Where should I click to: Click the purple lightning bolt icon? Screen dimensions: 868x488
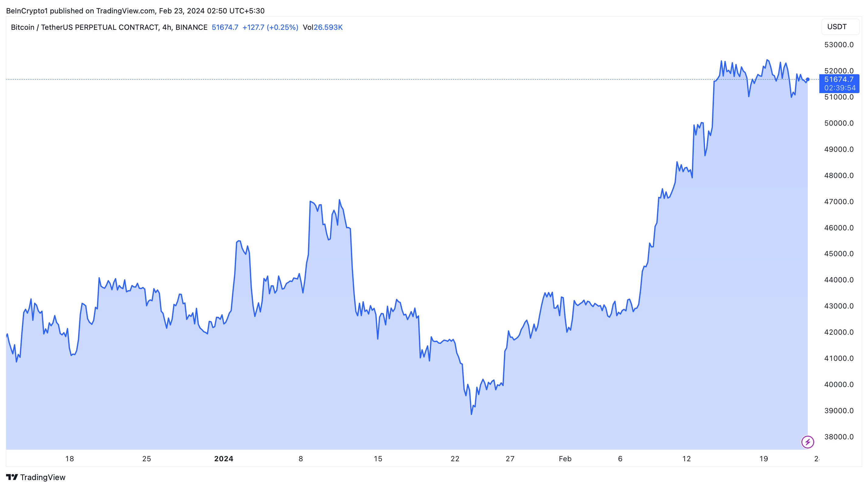point(807,442)
